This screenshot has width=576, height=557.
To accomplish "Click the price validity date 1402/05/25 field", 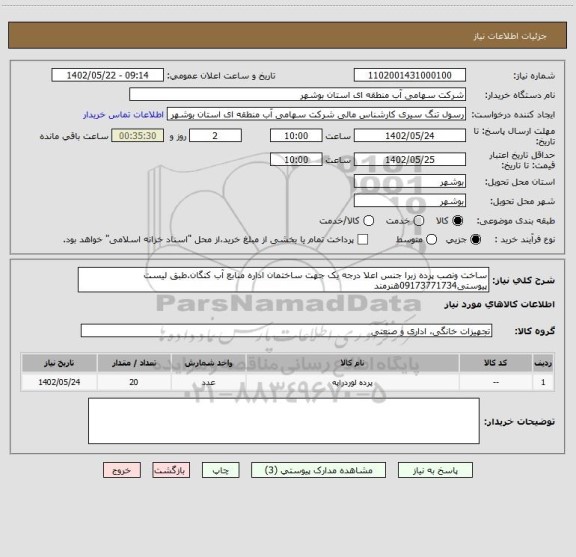I will (410, 159).
